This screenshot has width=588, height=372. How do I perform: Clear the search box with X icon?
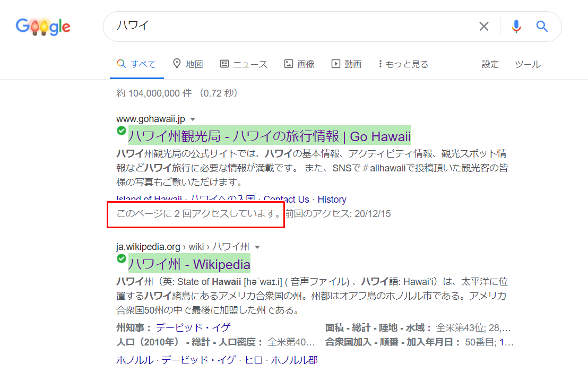(484, 26)
